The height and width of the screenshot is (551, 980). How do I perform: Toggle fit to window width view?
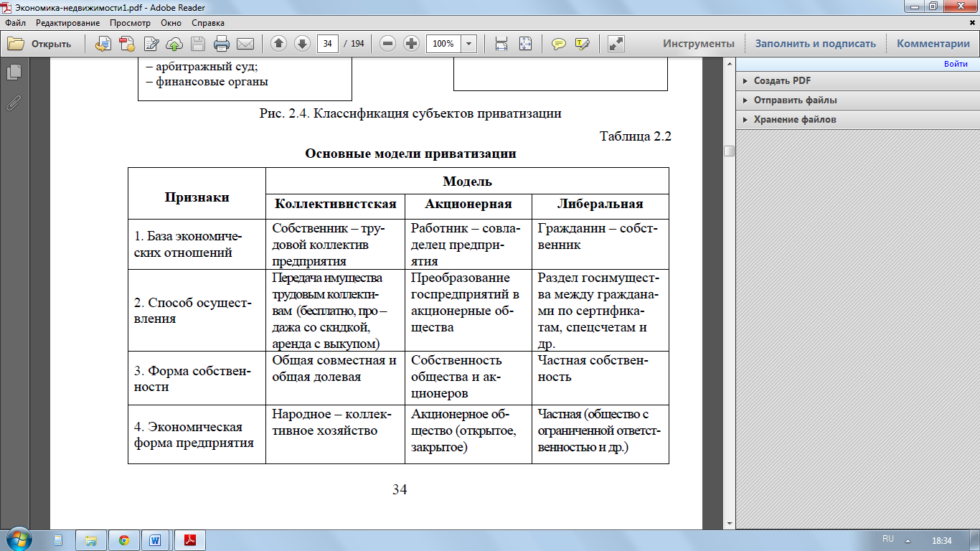501,44
